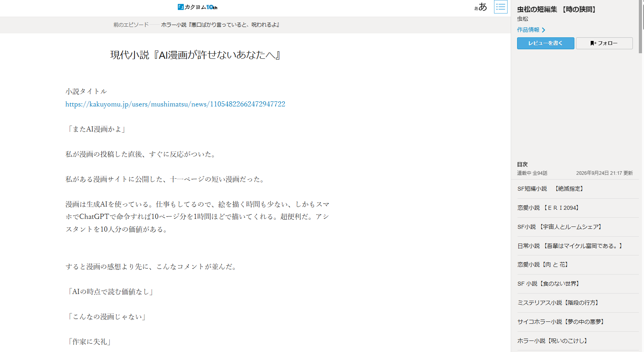The image size is (644, 352).
Task: Go to previous episode ホラー小説 link
Action: pyautogui.click(x=220, y=25)
